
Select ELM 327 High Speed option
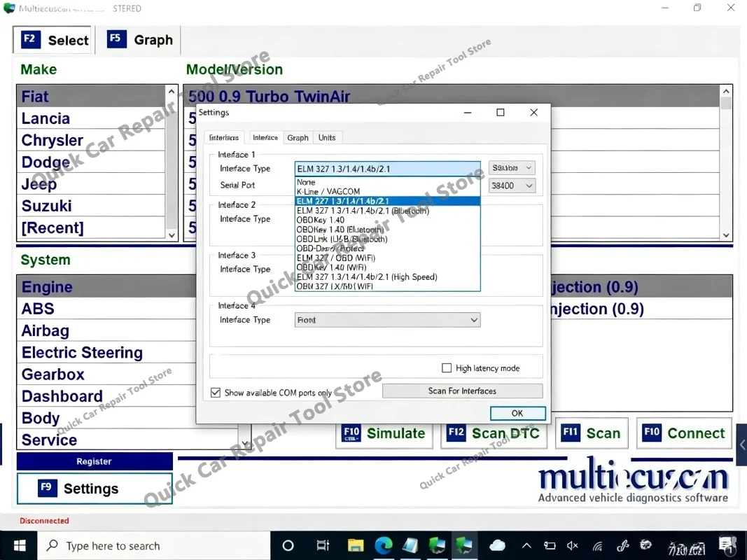tap(367, 276)
